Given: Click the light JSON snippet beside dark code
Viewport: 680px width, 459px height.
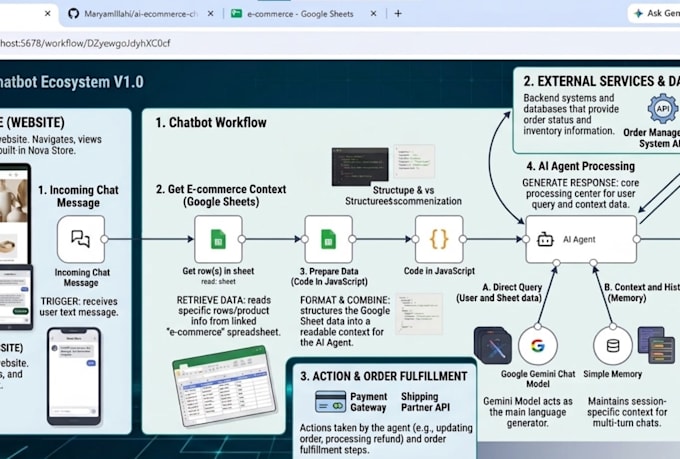Looking at the screenshot, I should coord(414,161).
